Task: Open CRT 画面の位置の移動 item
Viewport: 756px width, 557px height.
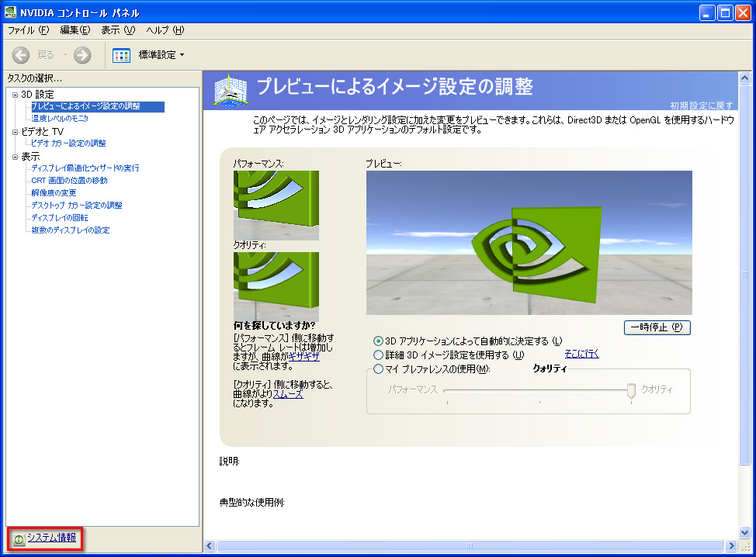Action: (x=69, y=181)
